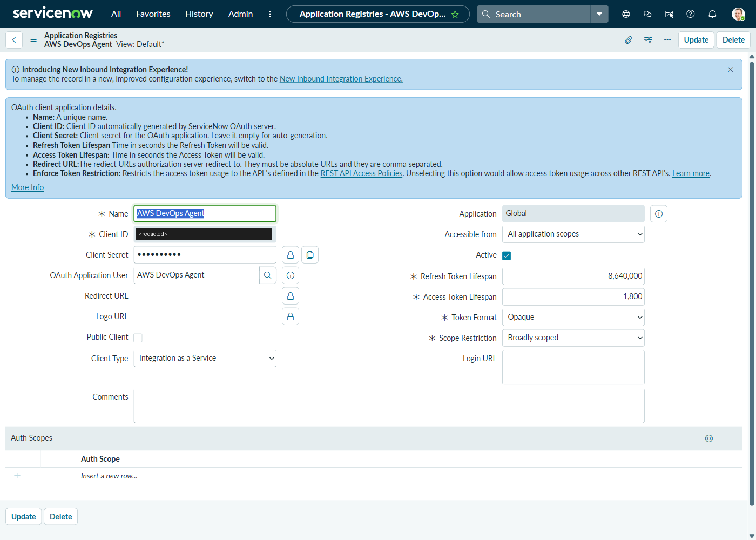
Task: Open Auth Scopes list settings gear
Action: tap(709, 438)
